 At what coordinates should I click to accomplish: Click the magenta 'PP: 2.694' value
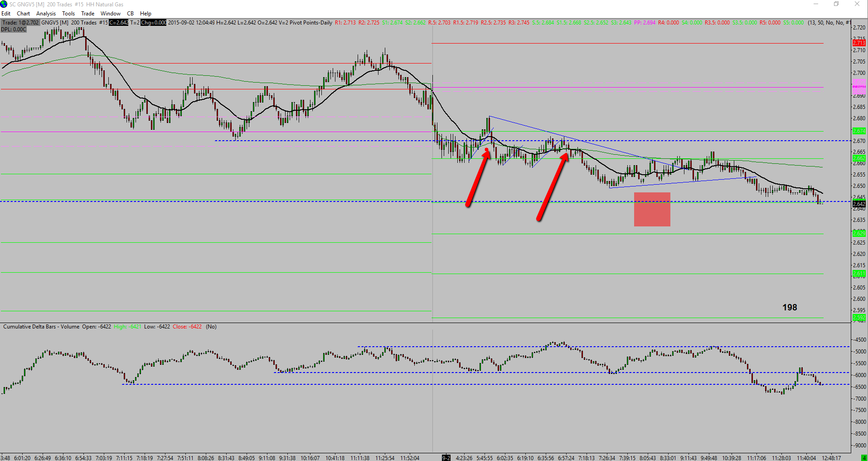(645, 23)
